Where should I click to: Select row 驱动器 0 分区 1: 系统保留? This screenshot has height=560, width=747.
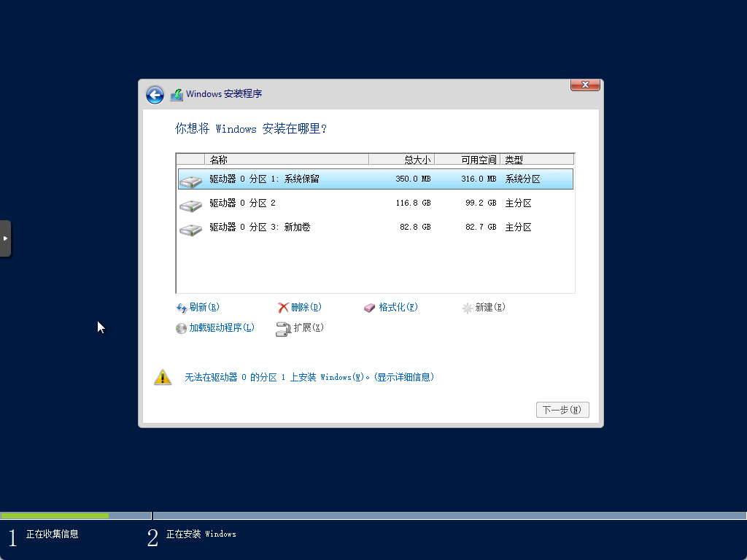(x=376, y=179)
